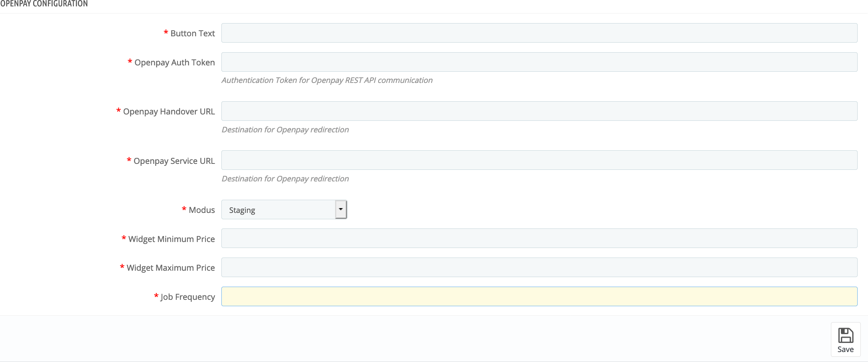Click the highlighted Job Frequency input

[x=539, y=297]
